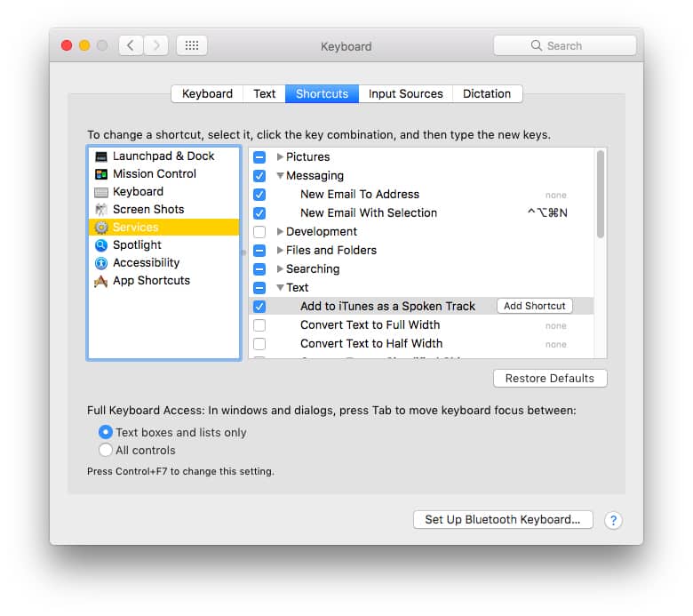
Task: Collapse the Messaging group
Action: [280, 176]
